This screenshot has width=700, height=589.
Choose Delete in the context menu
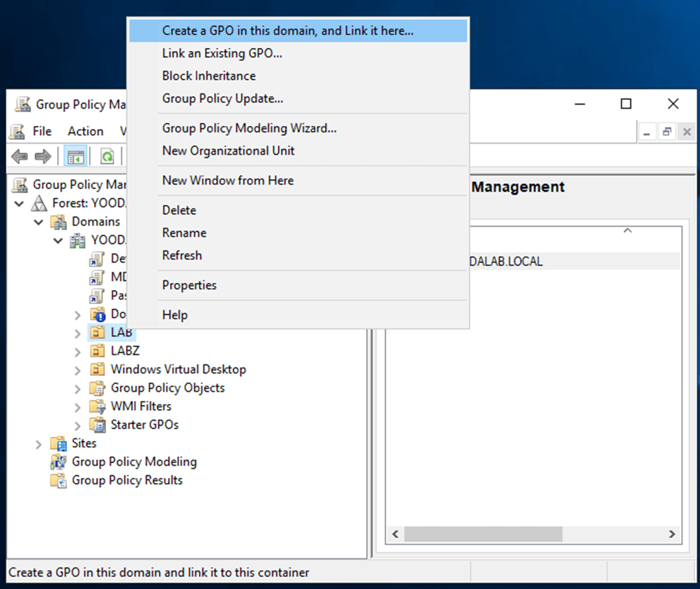(x=298, y=211)
